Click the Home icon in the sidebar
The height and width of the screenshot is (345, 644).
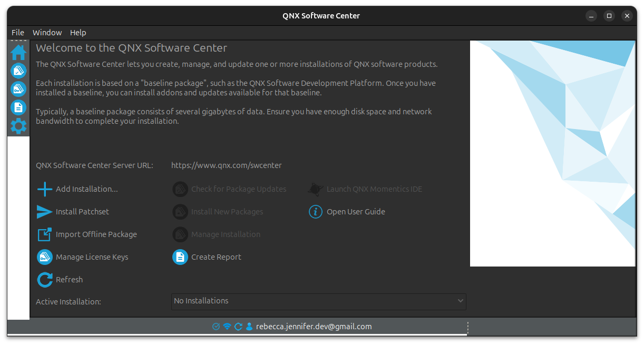(x=18, y=52)
